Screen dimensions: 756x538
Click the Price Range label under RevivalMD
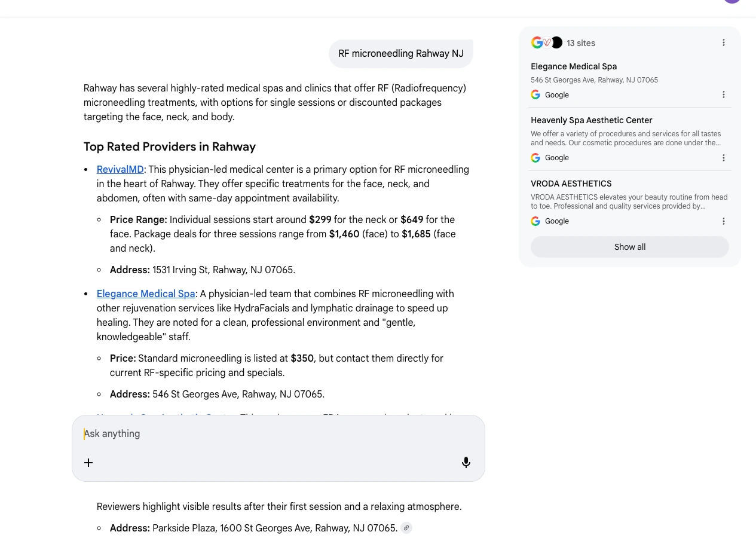pyautogui.click(x=139, y=219)
